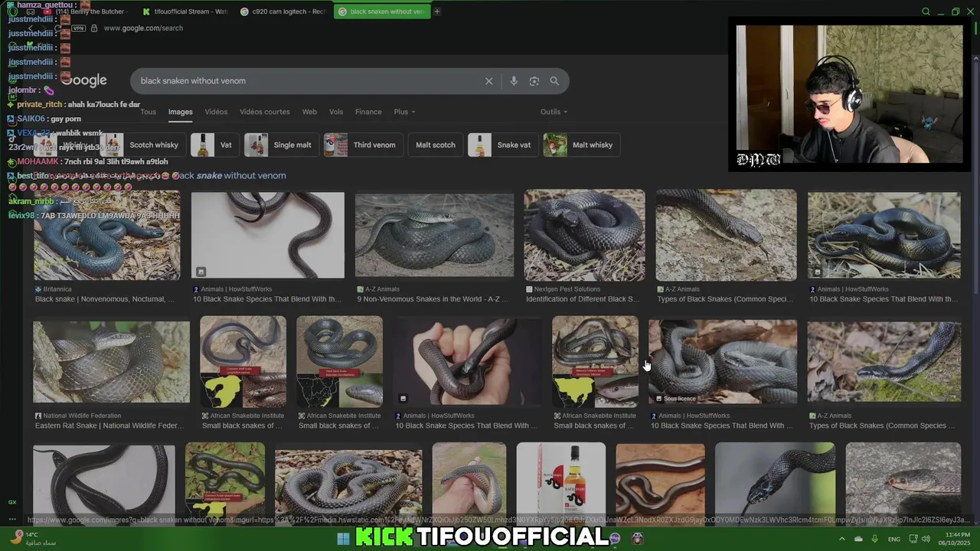Open the owl app icon in taskbar
The width and height of the screenshot is (980, 551).
(638, 539)
